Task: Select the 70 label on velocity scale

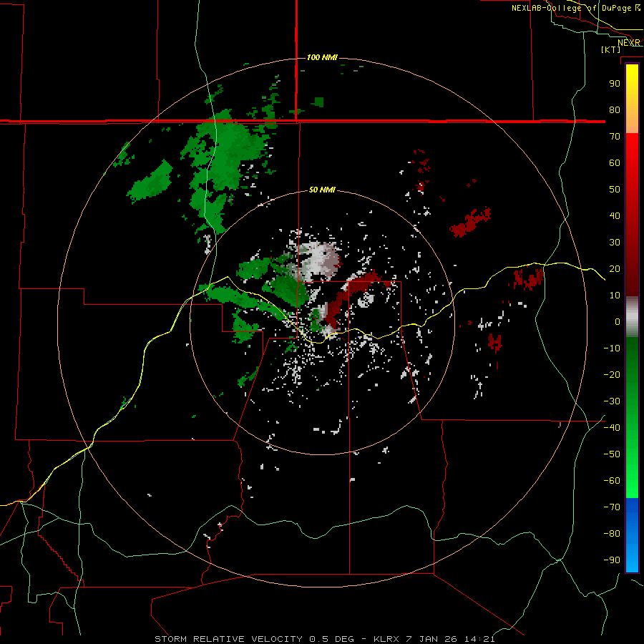Action: [x=615, y=137]
